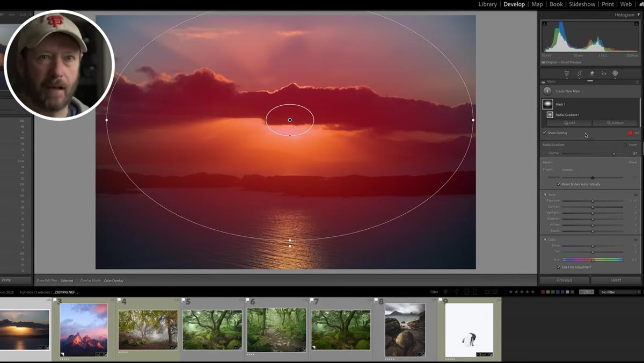Click the plus icon for Create New Mask
This screenshot has height=363, width=644.
(x=547, y=91)
